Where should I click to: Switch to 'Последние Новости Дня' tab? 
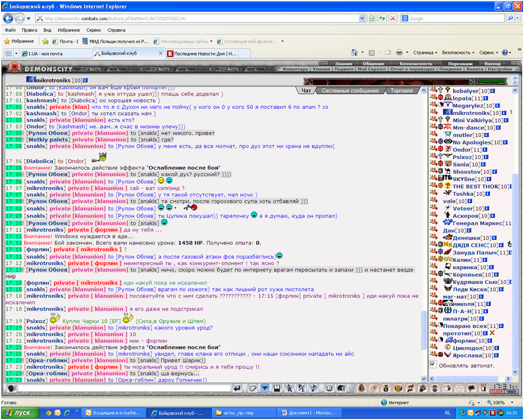tap(202, 54)
